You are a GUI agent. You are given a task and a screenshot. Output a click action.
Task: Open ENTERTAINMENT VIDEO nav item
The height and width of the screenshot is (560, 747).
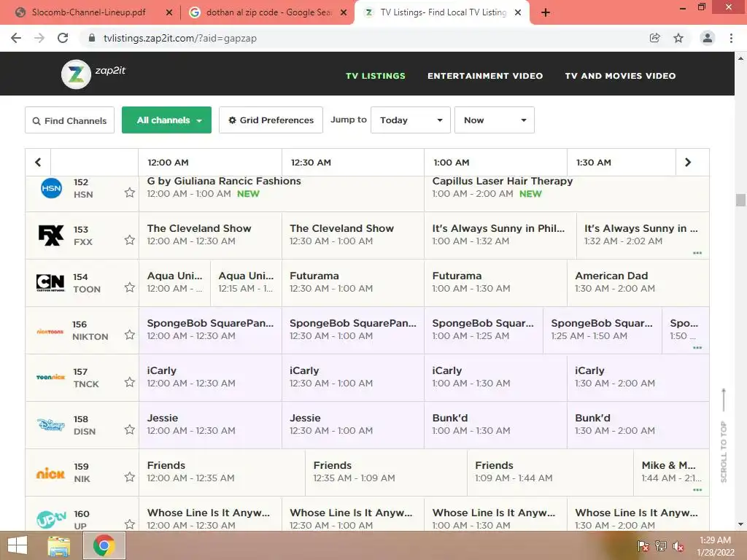click(x=485, y=76)
